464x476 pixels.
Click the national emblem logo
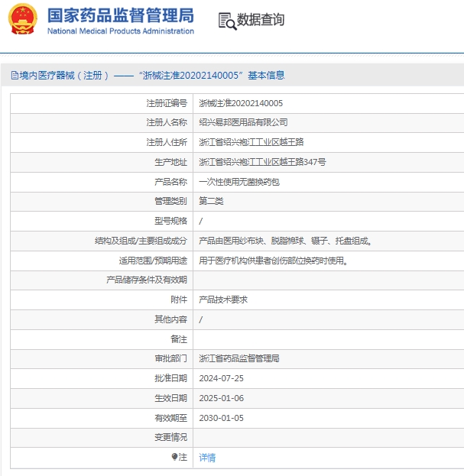coord(23,19)
